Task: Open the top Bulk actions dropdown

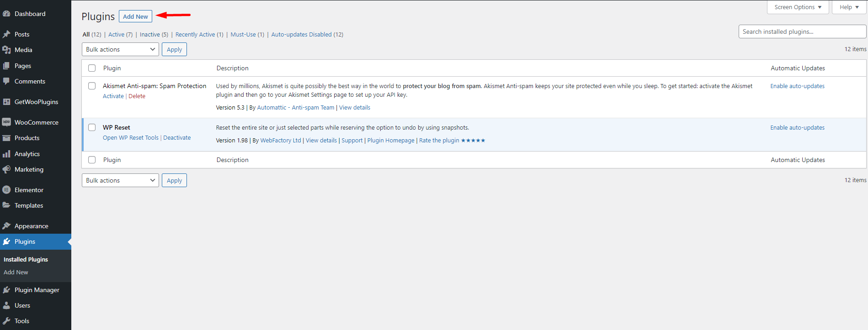Action: (120, 49)
